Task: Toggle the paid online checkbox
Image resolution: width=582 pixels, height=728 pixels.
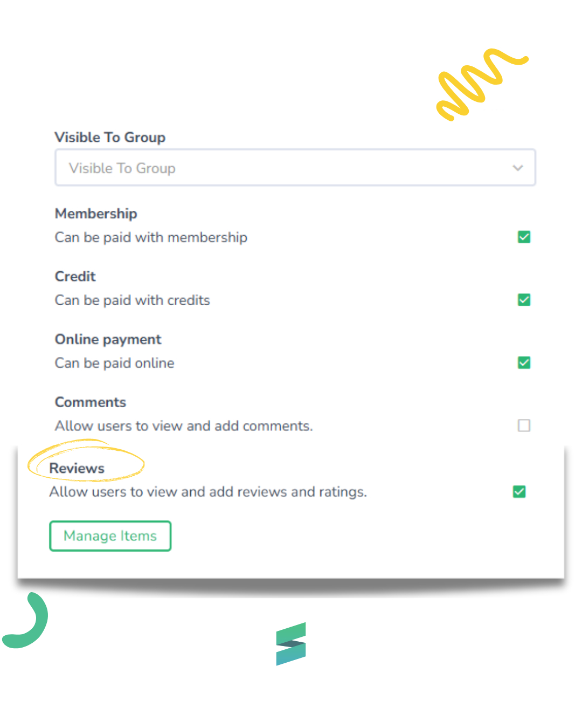Action: tap(524, 362)
